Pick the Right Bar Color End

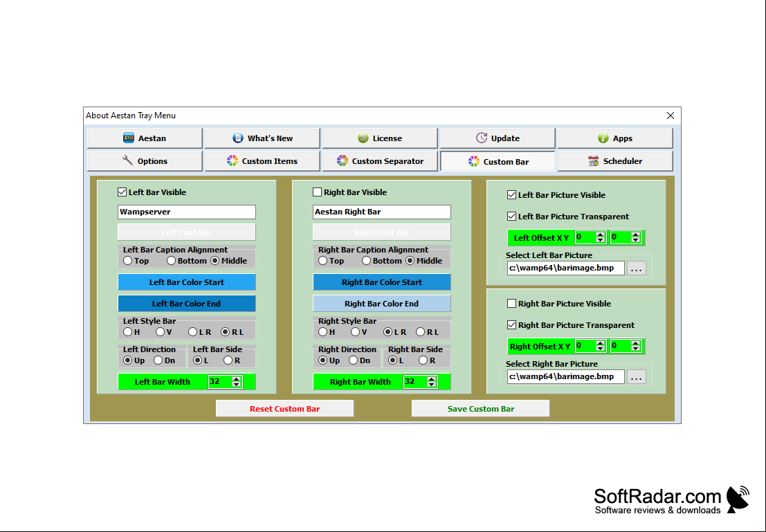click(382, 304)
